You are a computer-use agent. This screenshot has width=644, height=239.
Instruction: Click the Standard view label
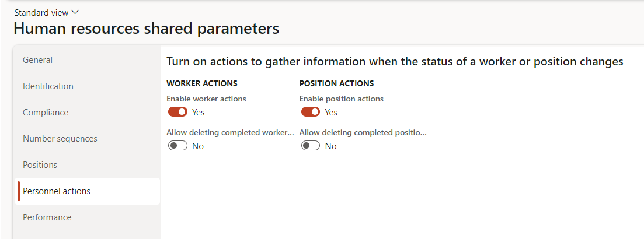tap(41, 13)
